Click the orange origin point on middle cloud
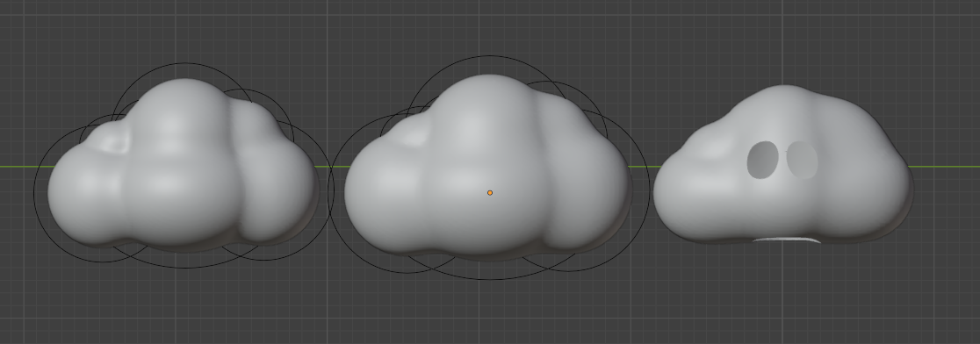Viewport: 980px width, 344px height. click(490, 193)
